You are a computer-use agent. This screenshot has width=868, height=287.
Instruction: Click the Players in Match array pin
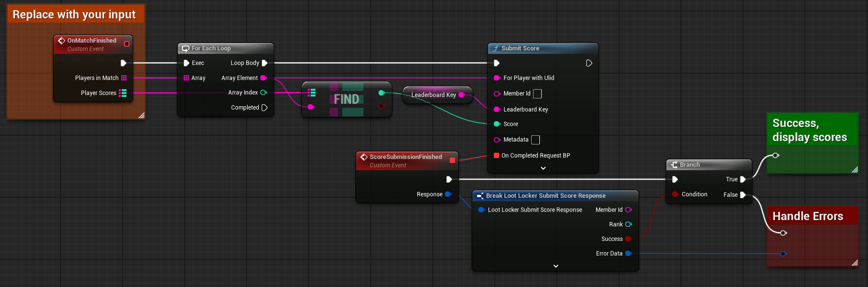tap(124, 78)
